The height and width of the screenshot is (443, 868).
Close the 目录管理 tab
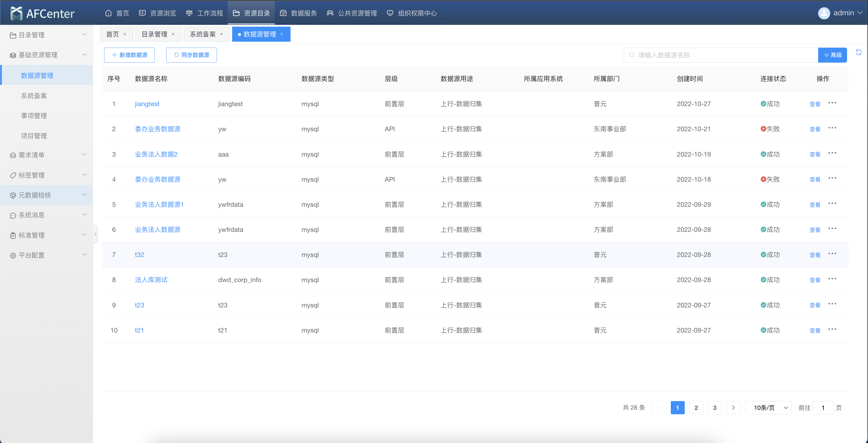coord(173,34)
